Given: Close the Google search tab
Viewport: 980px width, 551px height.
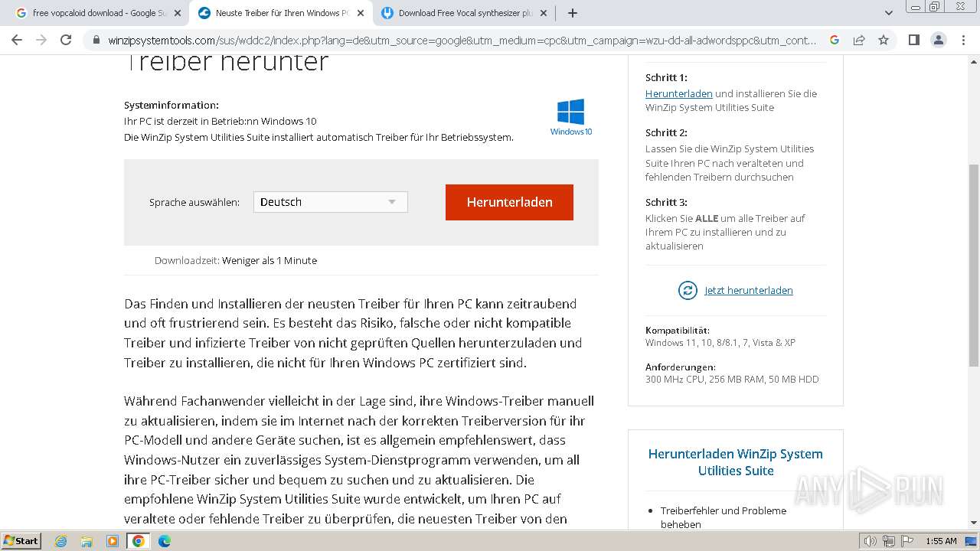Looking at the screenshot, I should (178, 13).
